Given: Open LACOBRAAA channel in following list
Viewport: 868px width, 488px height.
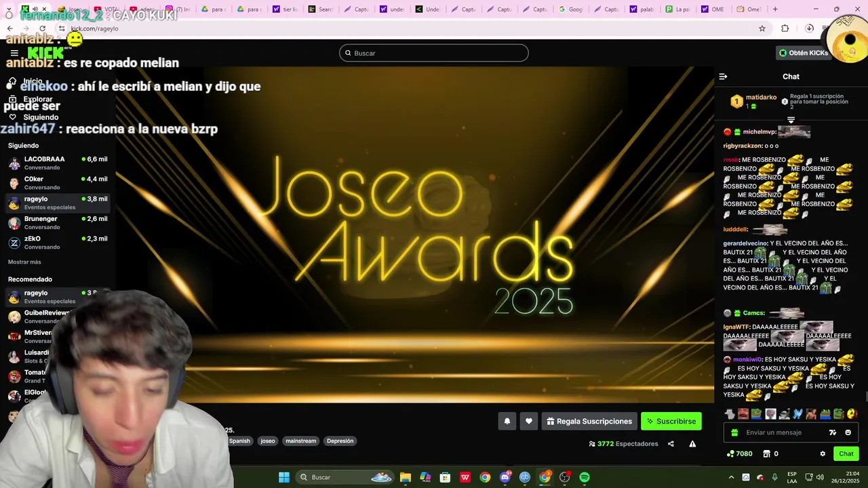Looking at the screenshot, I should pyautogui.click(x=58, y=163).
